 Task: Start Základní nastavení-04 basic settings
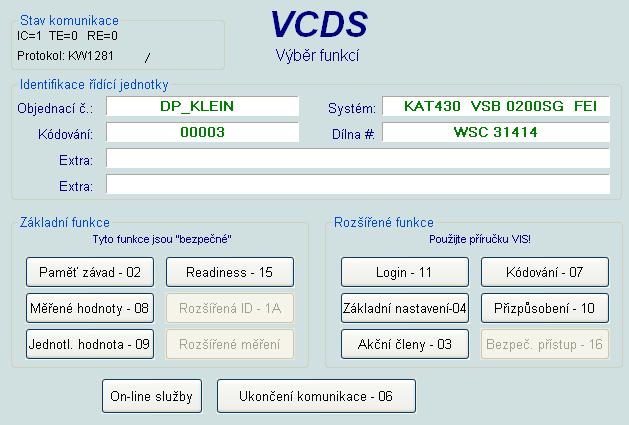[x=405, y=308]
